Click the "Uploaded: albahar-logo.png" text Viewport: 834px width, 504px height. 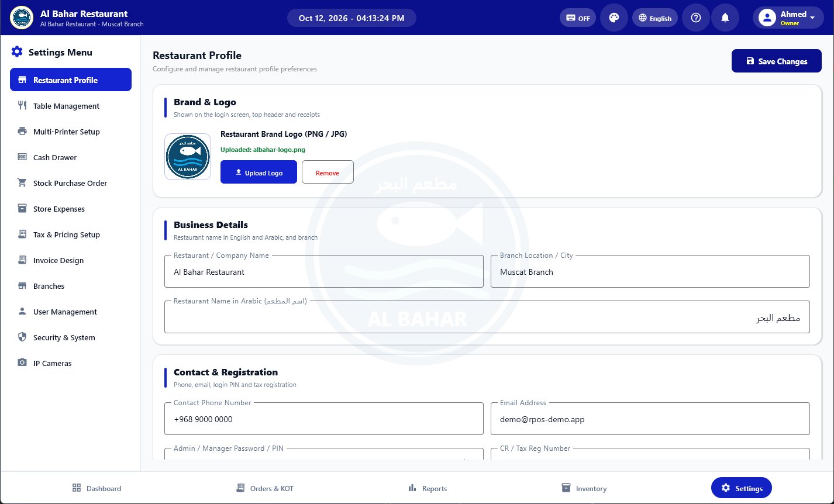coord(263,150)
